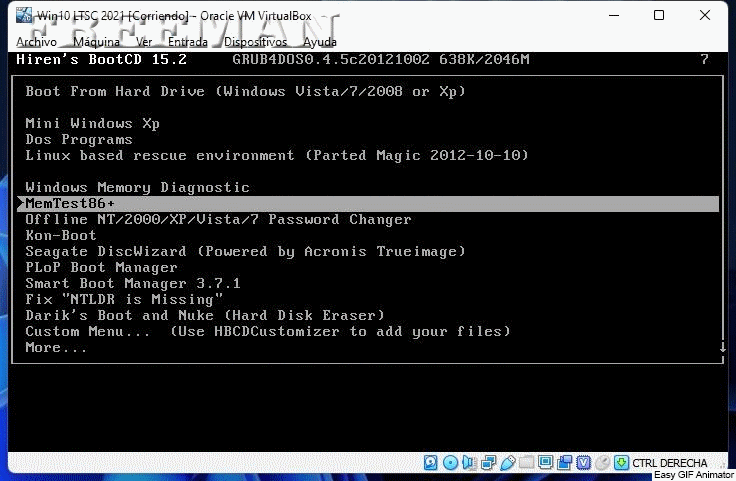Select the More... entry
The image size is (736, 481).
click(56, 348)
